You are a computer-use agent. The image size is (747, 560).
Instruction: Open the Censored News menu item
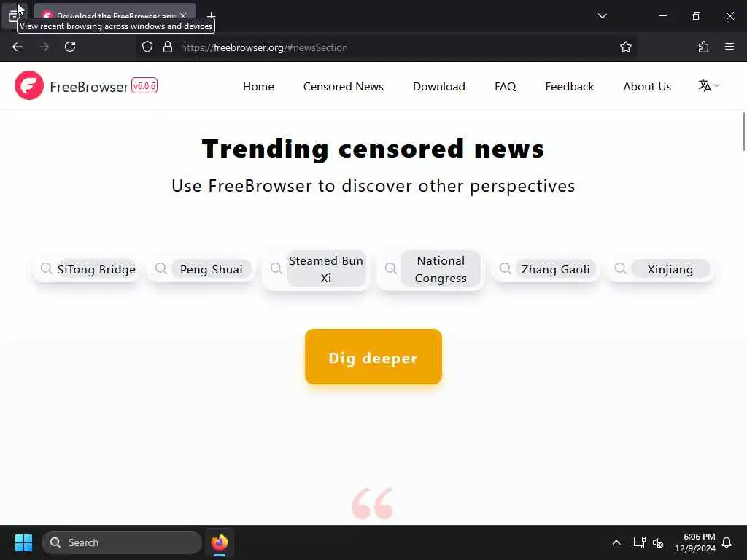[343, 87]
